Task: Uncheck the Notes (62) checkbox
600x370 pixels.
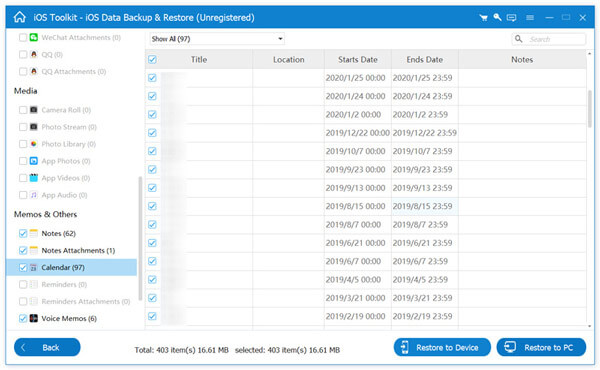Action: (23, 233)
